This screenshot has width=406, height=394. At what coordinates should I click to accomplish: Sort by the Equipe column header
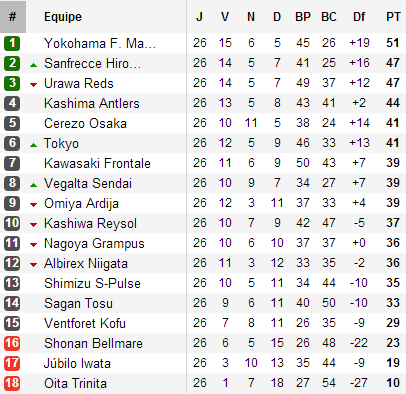pyautogui.click(x=63, y=17)
